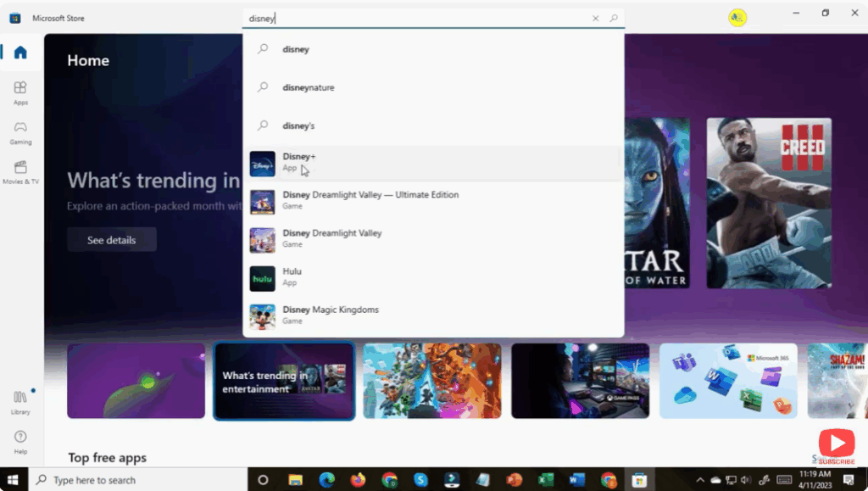The width and height of the screenshot is (868, 491).
Task: Open Word from taskbar
Action: (x=576, y=480)
